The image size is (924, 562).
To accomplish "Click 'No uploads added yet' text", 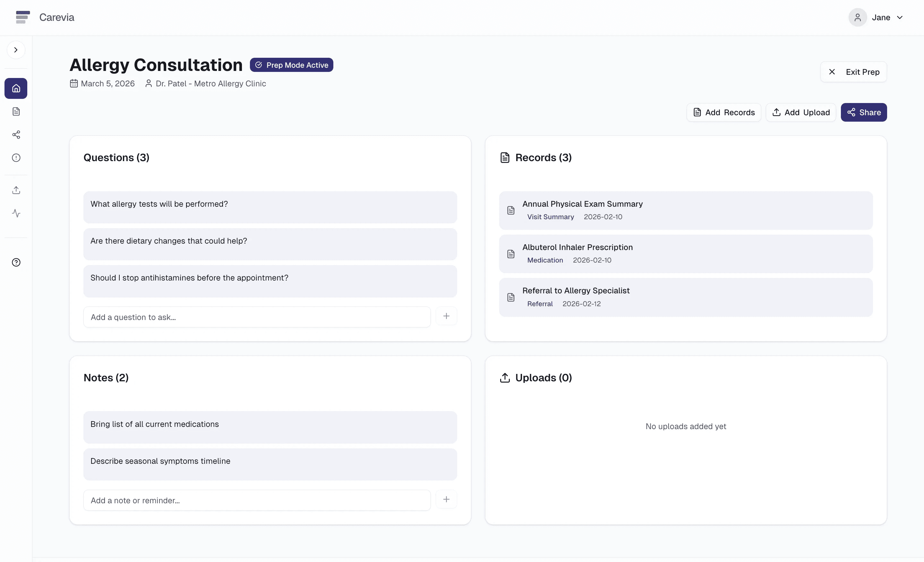I will pos(686,426).
